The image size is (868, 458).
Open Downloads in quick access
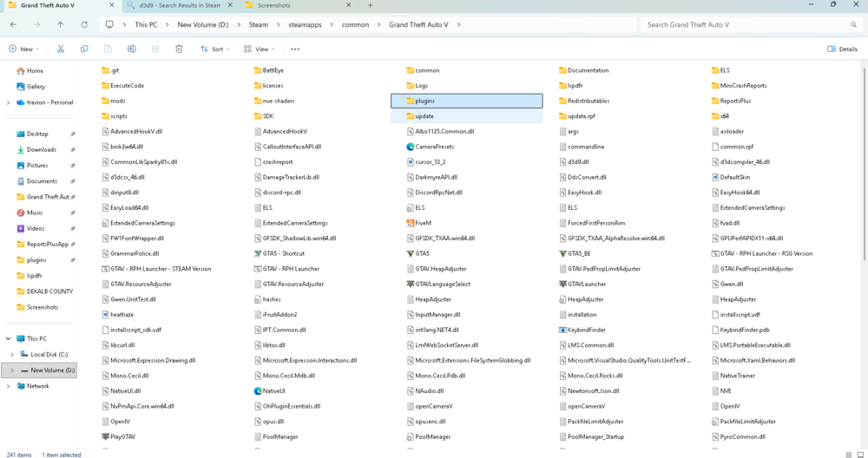[x=42, y=149]
